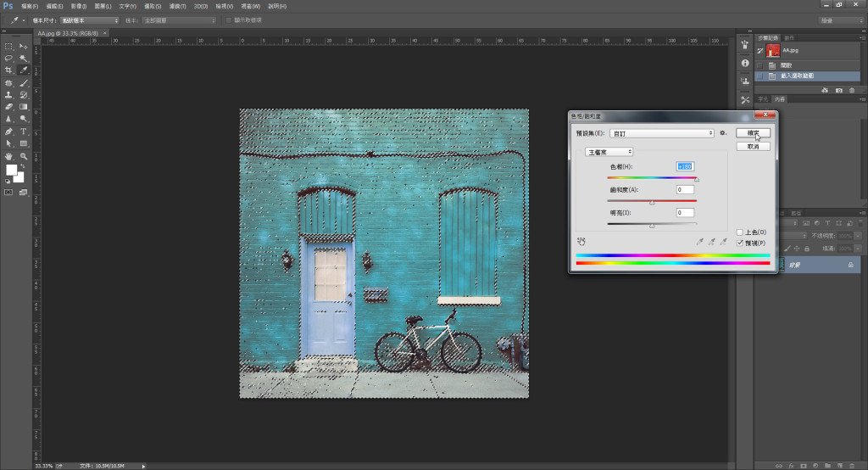
Task: Select the Horizontal Type tool
Action: (24, 131)
